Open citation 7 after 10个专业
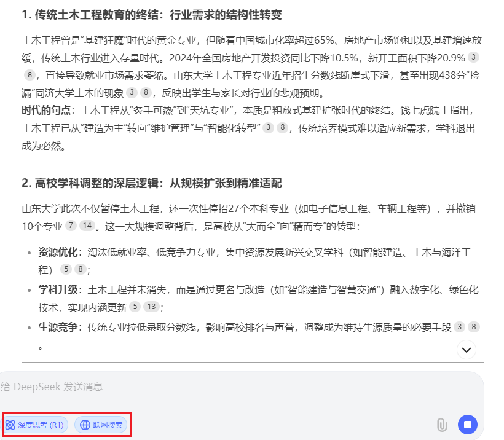Viewport: 504px width, 440px height. (x=71, y=226)
